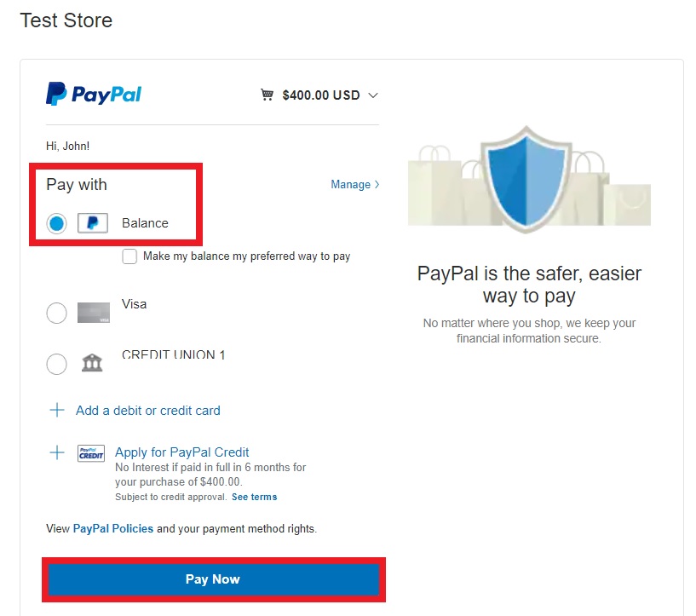
Task: Check Make my balance my preferred way to pay
Action: click(x=129, y=256)
